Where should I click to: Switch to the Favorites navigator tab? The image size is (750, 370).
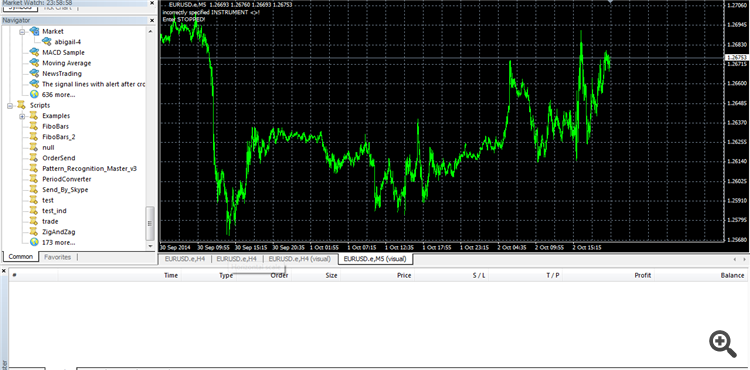[x=57, y=257]
